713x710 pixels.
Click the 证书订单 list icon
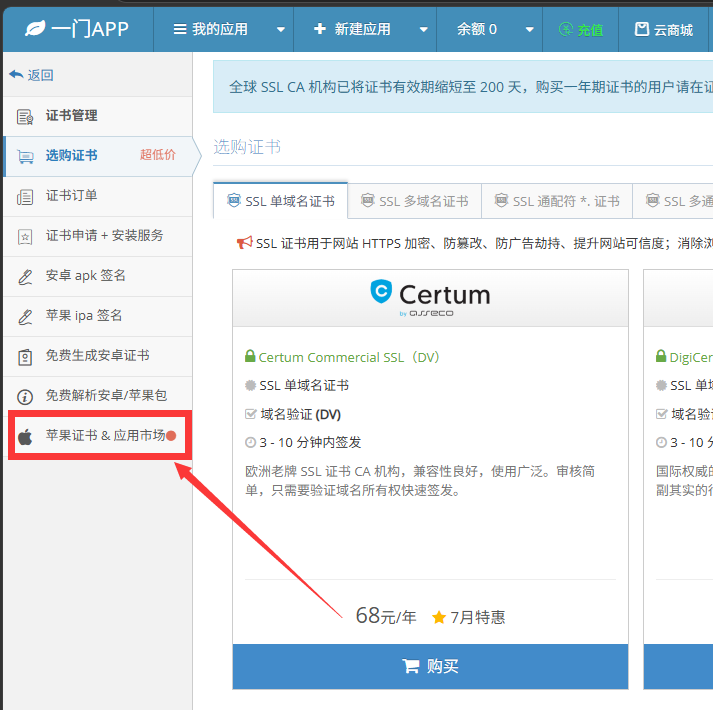tap(25, 197)
